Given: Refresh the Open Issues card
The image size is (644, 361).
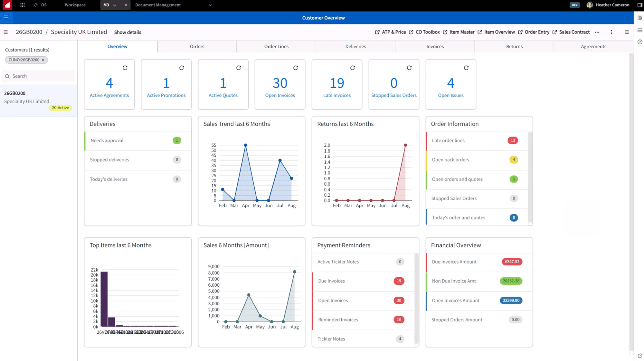Looking at the screenshot, I should pos(466,68).
